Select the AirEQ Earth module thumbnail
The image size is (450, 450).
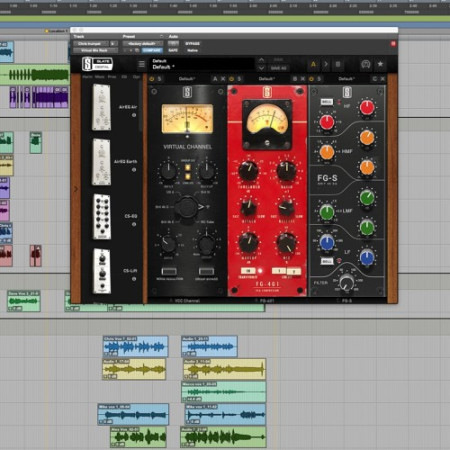[x=101, y=162]
